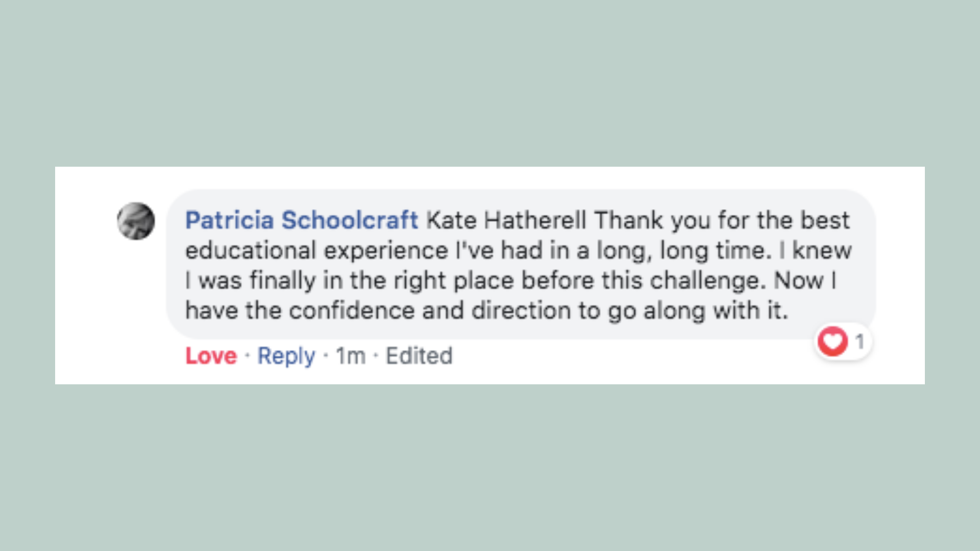The image size is (980, 551).
Task: Reply to Patricia's comment
Action: pos(286,356)
